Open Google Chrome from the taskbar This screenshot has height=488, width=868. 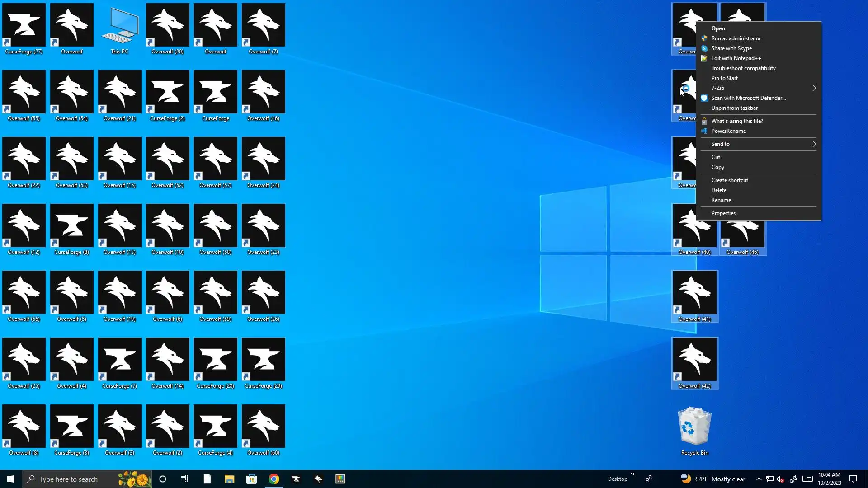tap(274, 479)
